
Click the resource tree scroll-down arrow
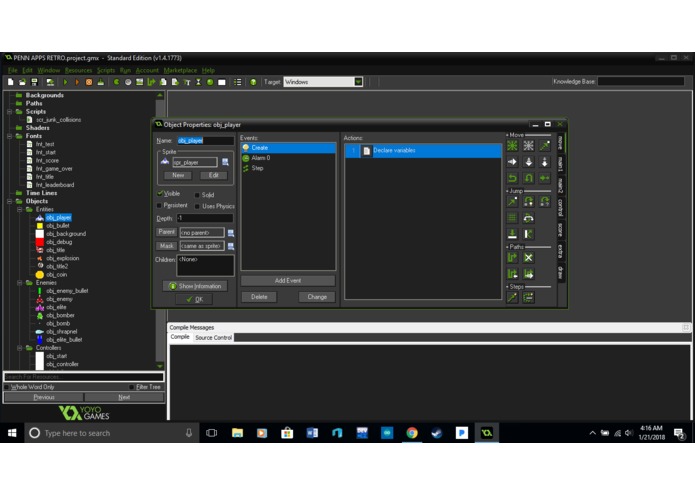pyautogui.click(x=160, y=366)
